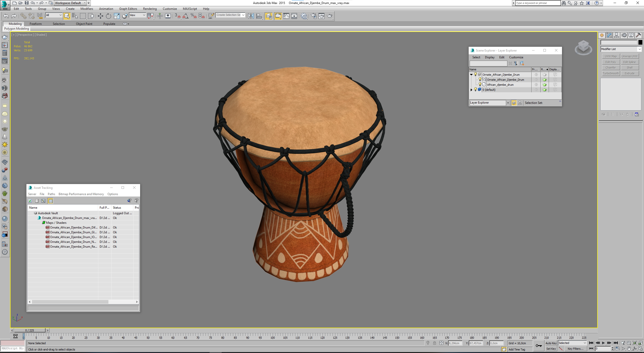Open the Utilities hammer panel tab

point(638,35)
